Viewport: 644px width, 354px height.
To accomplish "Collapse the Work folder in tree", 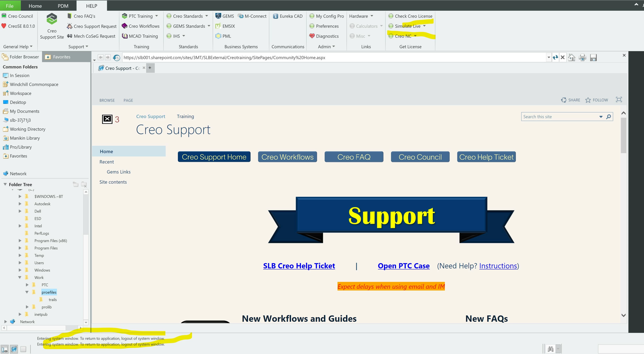I will (20, 277).
